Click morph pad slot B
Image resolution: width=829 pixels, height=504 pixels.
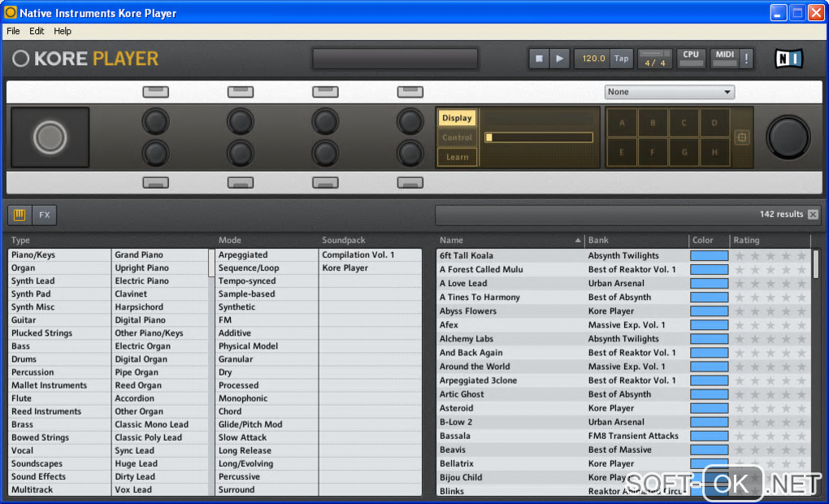(653, 123)
